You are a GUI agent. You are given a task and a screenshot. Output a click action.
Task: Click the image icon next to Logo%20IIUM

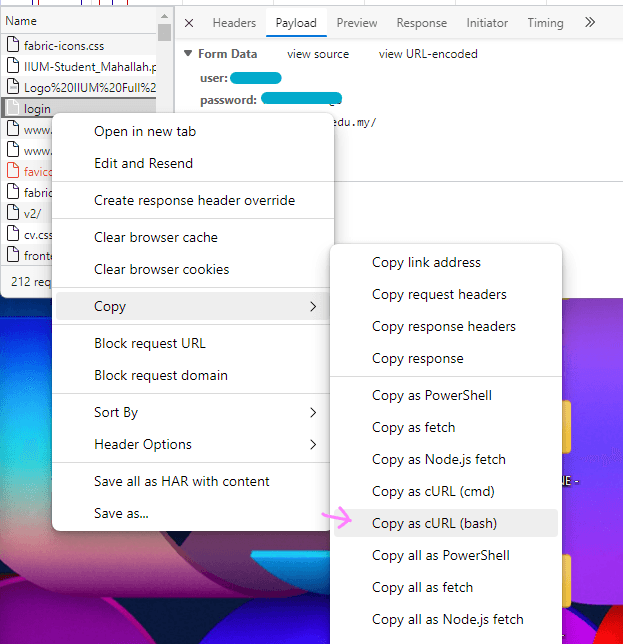tap(13, 87)
